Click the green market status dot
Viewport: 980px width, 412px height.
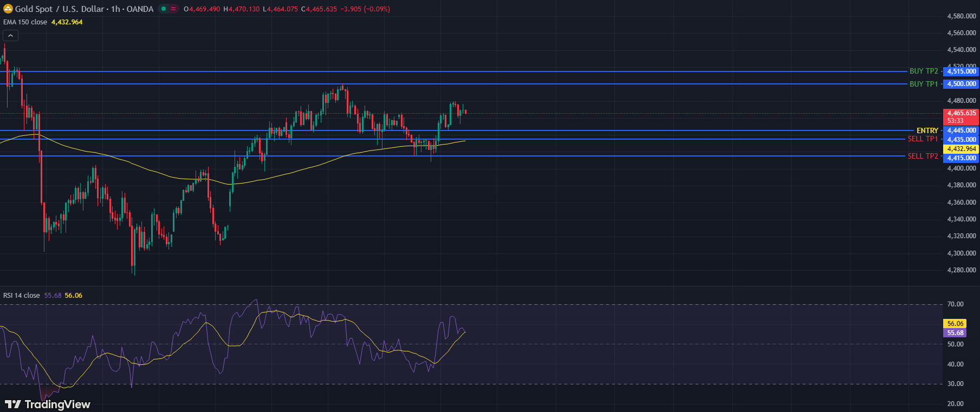164,9
